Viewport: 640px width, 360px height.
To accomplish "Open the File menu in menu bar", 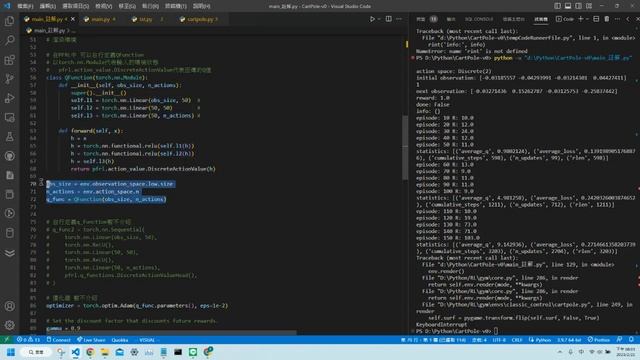I will point(25,6).
